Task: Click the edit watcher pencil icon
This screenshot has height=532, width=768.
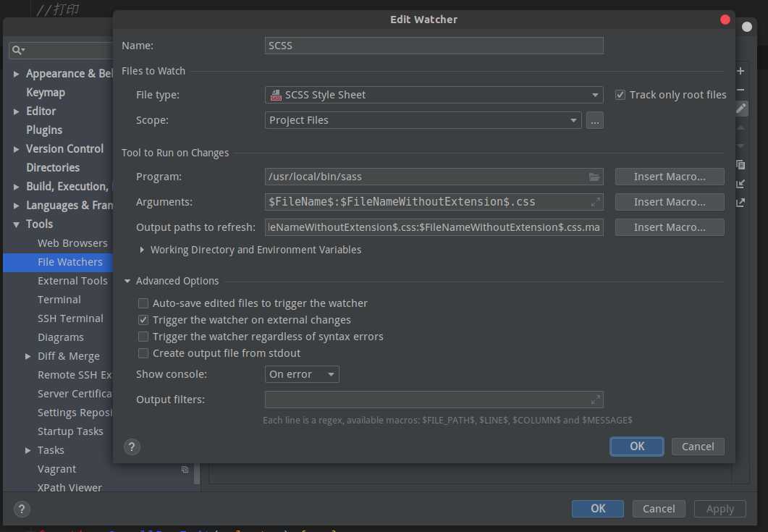Action: (x=740, y=108)
